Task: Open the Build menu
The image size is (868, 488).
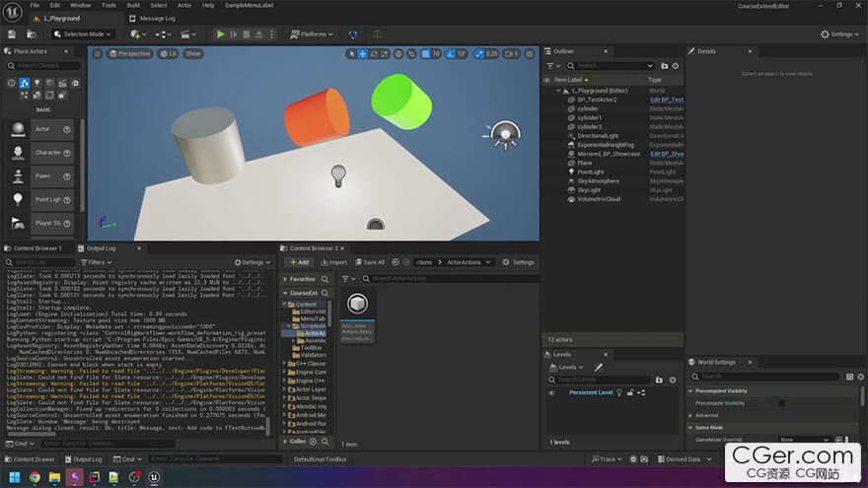Action: coord(133,5)
